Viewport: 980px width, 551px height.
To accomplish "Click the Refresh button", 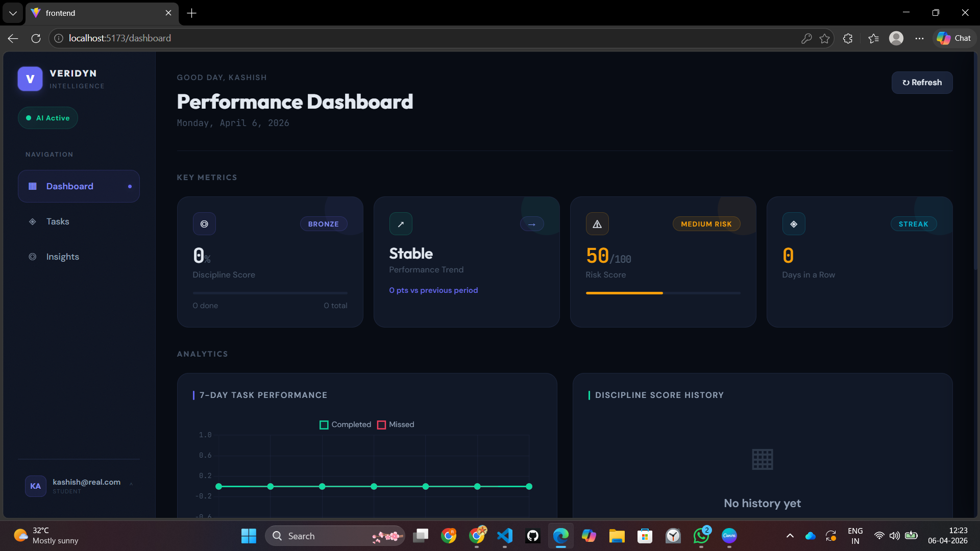I will 922,83.
